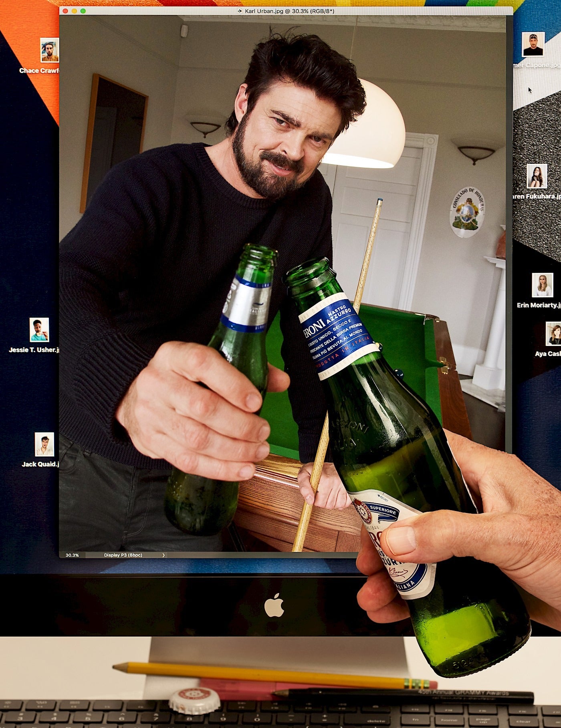Select the Capone desktop image file
The height and width of the screenshot is (728, 561).
tap(533, 44)
